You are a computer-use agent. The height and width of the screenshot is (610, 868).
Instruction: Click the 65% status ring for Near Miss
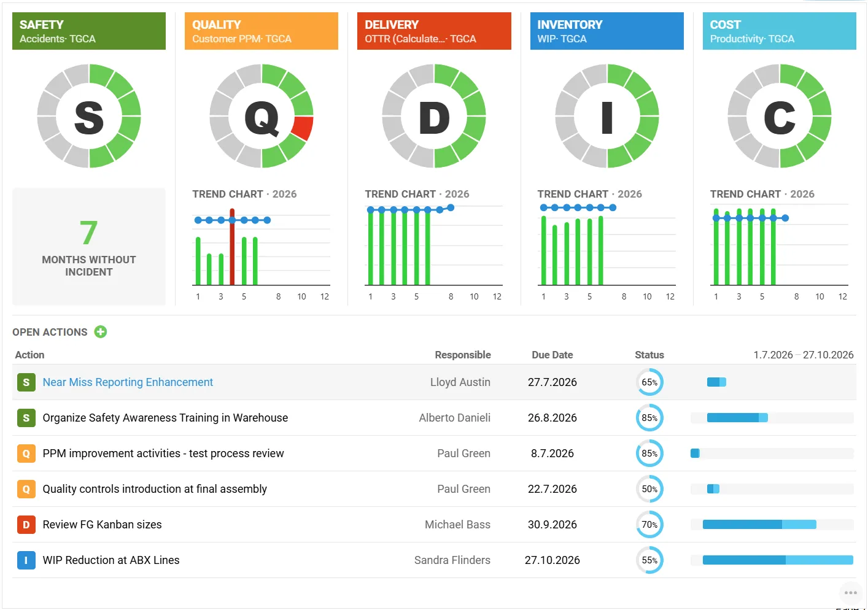[x=649, y=382]
